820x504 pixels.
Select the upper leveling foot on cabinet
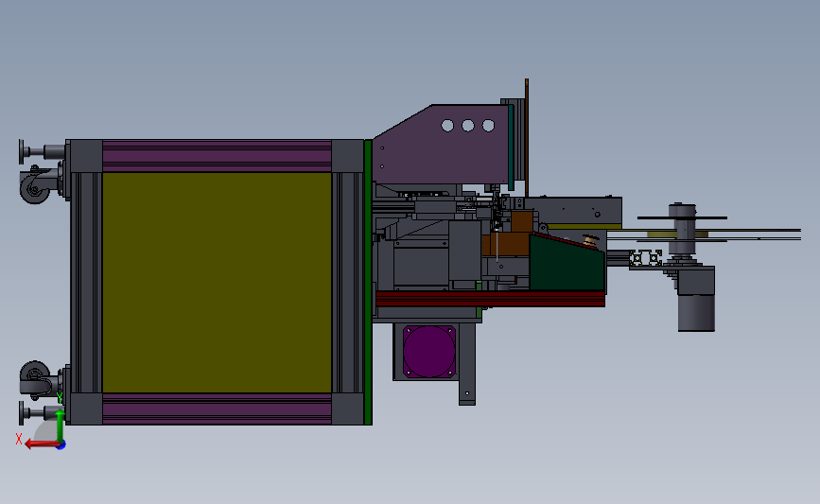pos(42,152)
